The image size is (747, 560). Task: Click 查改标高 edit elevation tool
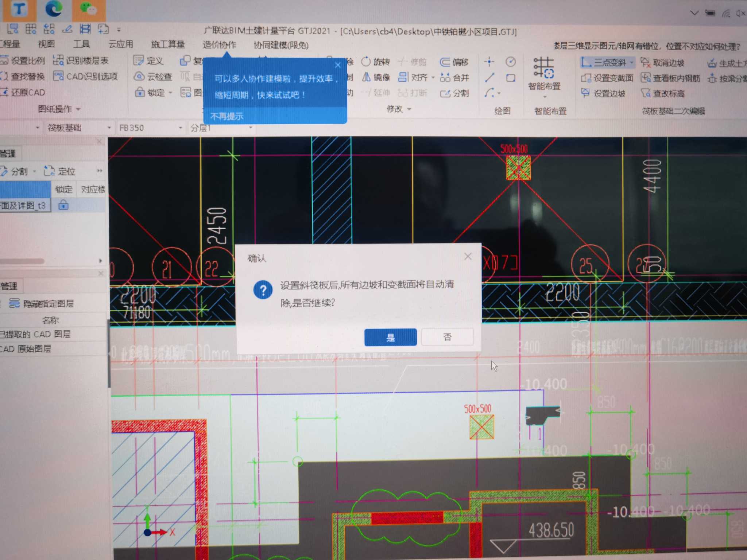pyautogui.click(x=663, y=94)
